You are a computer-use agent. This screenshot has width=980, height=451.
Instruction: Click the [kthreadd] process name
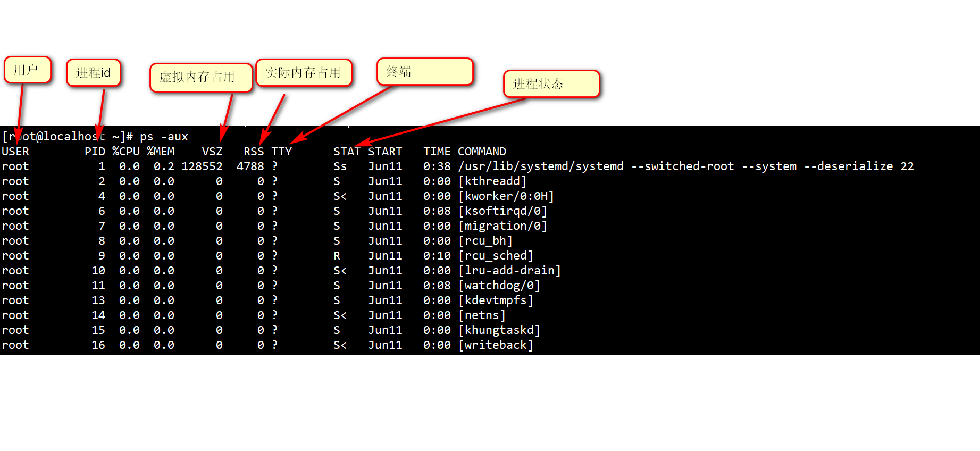(x=492, y=181)
